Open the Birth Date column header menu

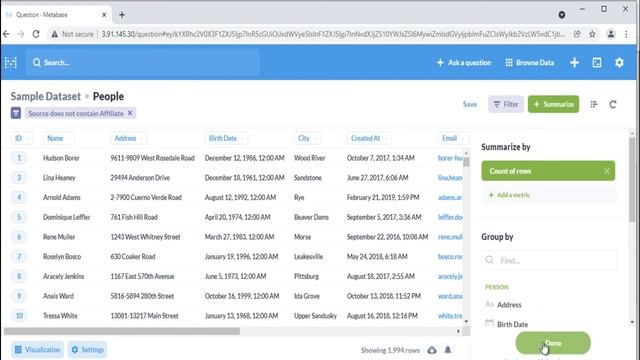click(226, 138)
